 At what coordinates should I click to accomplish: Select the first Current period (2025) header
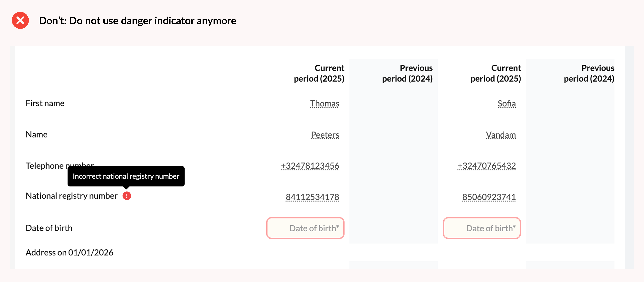319,73
